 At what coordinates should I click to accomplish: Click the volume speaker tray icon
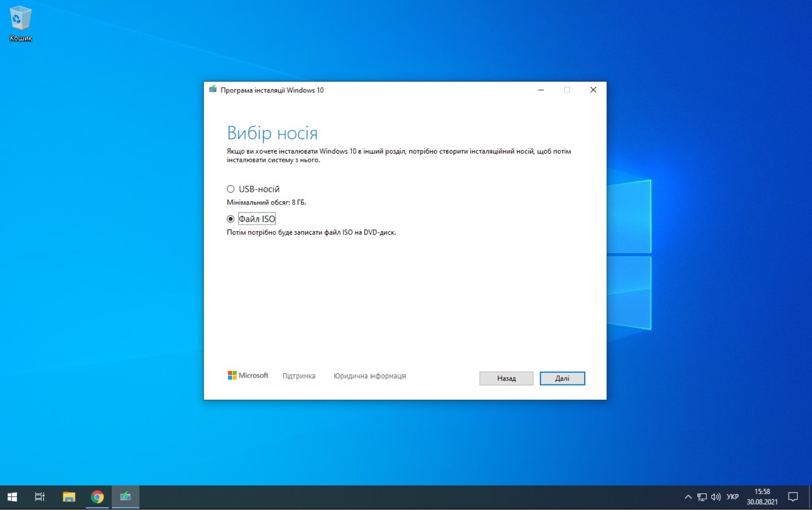point(716,497)
